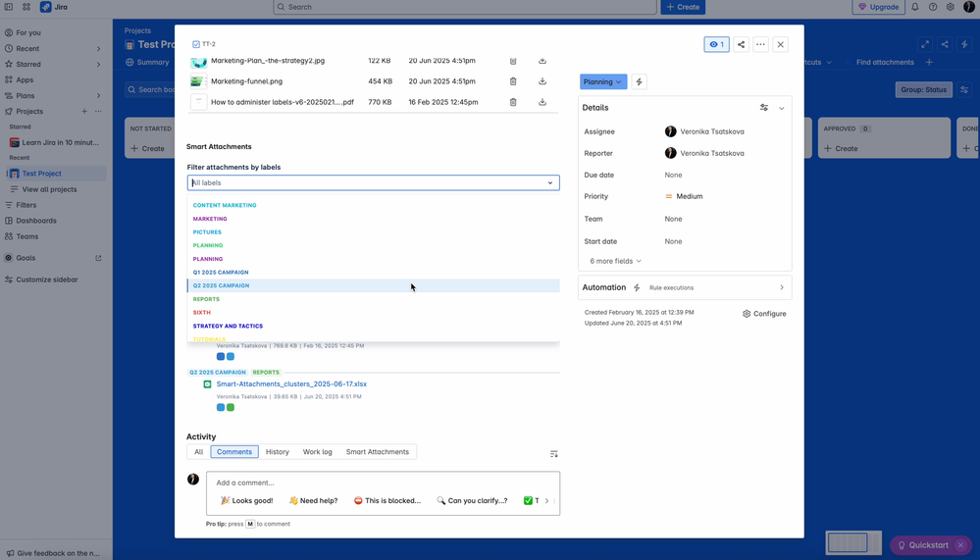The width and height of the screenshot is (980, 560).
Task: Delete the How to administer labels pdf
Action: pyautogui.click(x=513, y=102)
